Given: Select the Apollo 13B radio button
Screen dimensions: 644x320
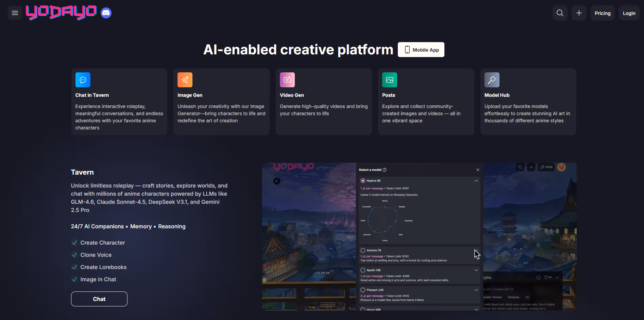Looking at the screenshot, I should pos(363,270).
